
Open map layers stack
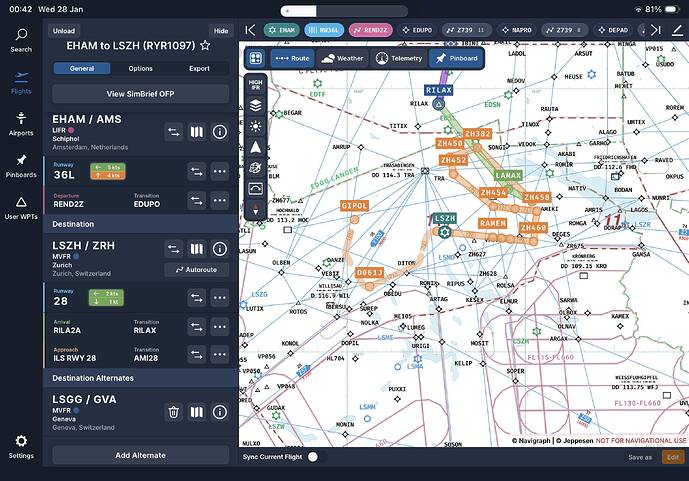[x=256, y=106]
